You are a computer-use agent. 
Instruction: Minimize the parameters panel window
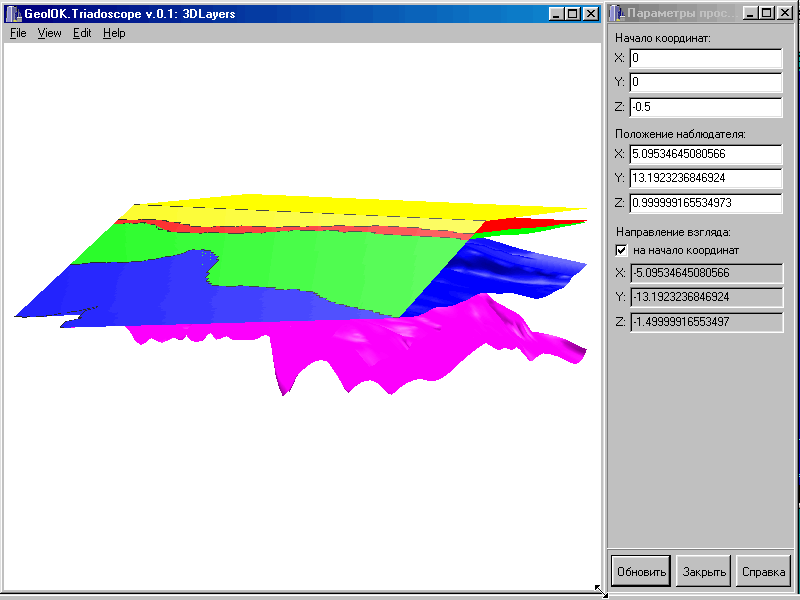point(751,14)
